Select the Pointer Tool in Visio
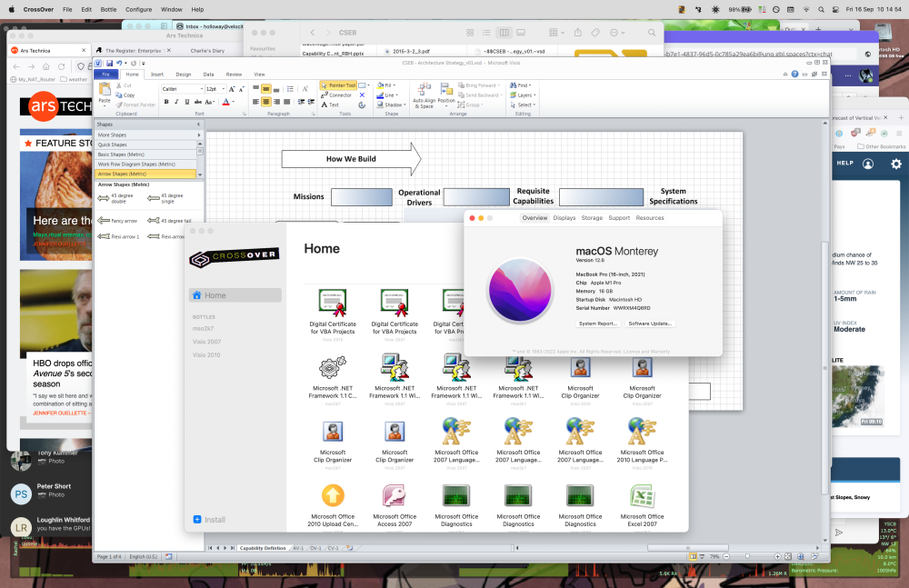Image resolution: width=909 pixels, height=588 pixels. (338, 85)
